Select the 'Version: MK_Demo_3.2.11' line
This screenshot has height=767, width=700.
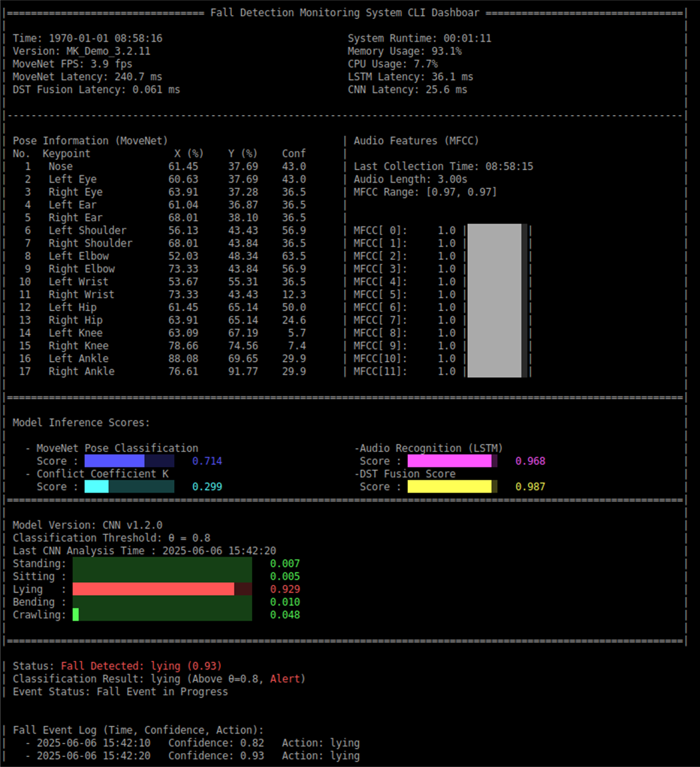click(x=82, y=51)
